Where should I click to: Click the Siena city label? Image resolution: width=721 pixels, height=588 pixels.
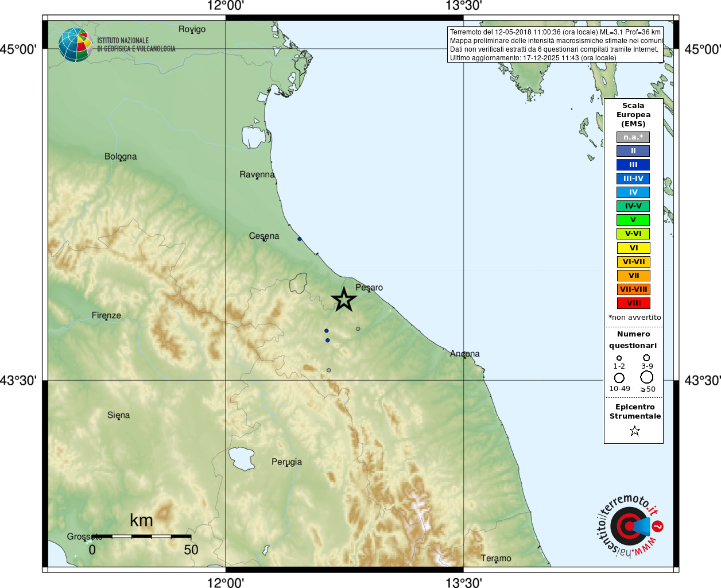click(x=118, y=415)
